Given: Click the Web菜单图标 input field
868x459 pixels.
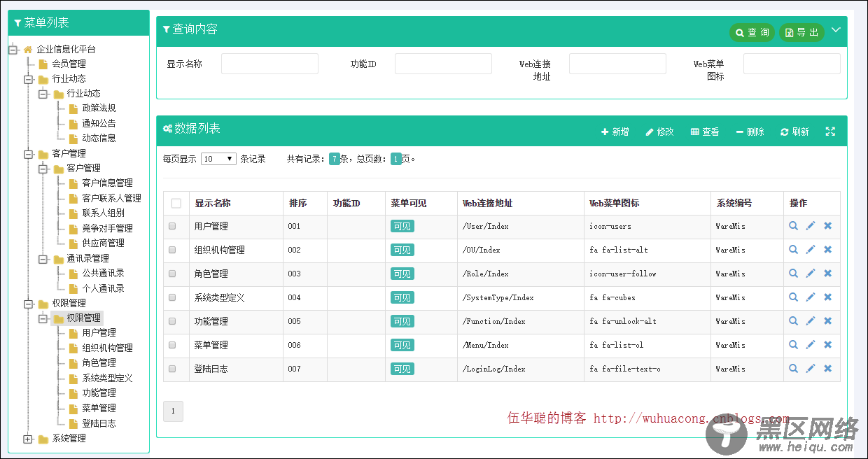Looking at the screenshot, I should click(792, 64).
